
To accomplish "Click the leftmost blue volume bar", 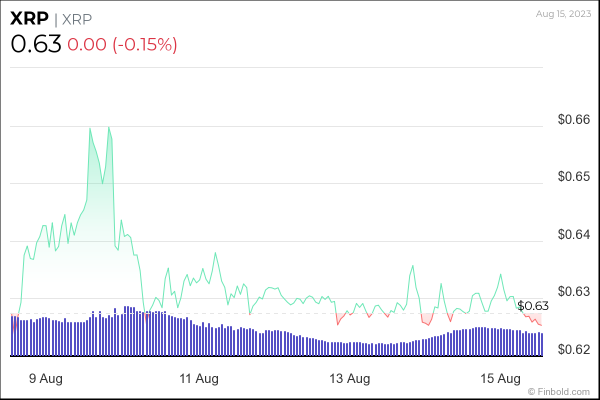I will tap(11, 336).
